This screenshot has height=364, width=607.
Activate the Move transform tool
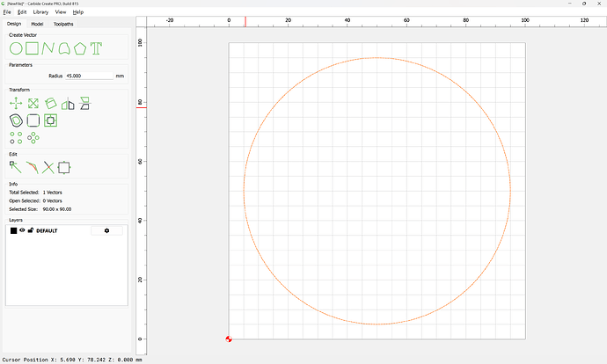click(x=16, y=104)
